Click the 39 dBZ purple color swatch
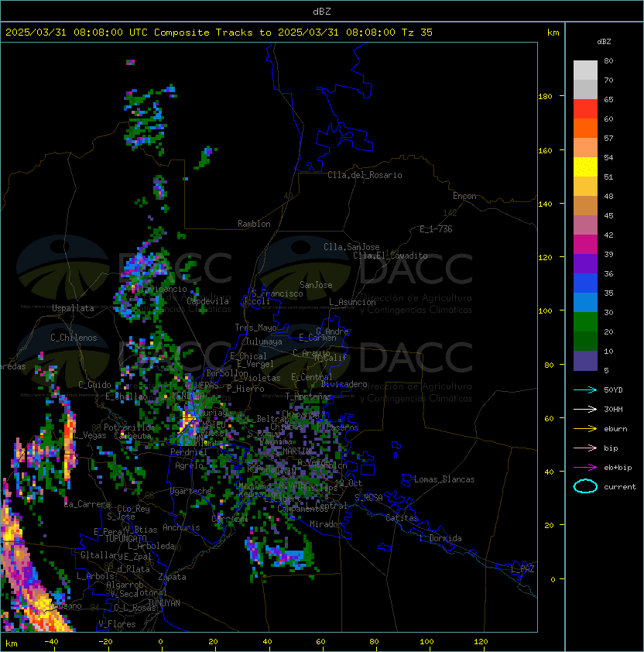The height and width of the screenshot is (652, 644). [585, 263]
